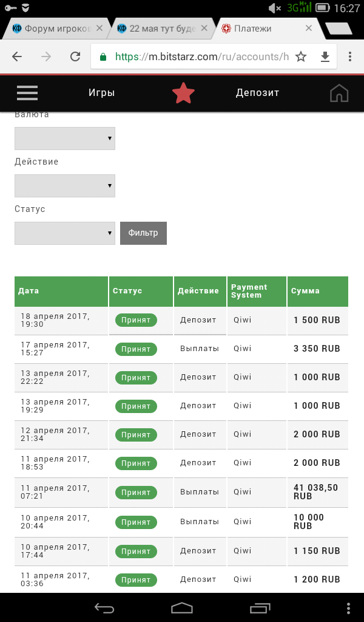This screenshot has width=364, height=622.
Task: Open the browser three-dot overflow menu
Action: coord(350,56)
